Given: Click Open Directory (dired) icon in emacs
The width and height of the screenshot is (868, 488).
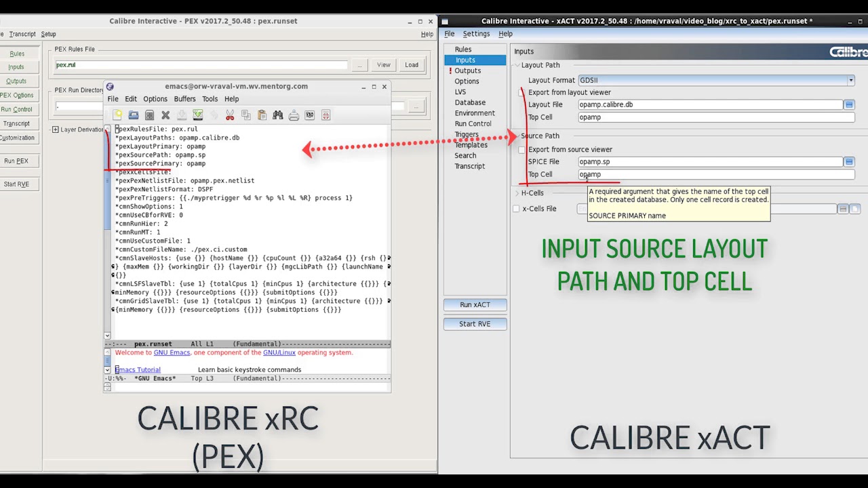Looking at the screenshot, I should coord(150,115).
